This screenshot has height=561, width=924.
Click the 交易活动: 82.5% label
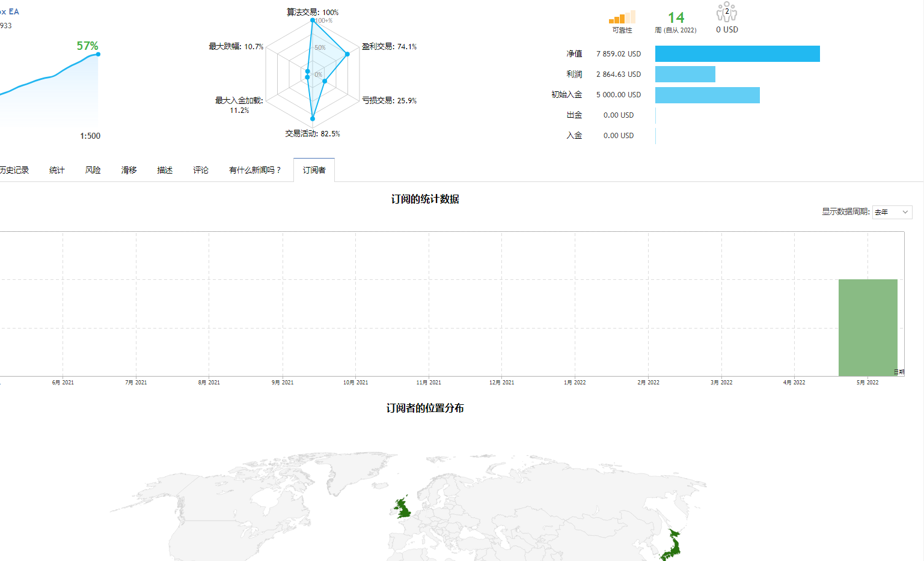point(313,133)
